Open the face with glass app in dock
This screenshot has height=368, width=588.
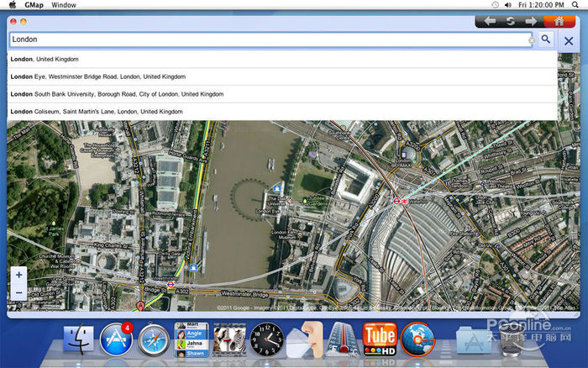pos(304,339)
